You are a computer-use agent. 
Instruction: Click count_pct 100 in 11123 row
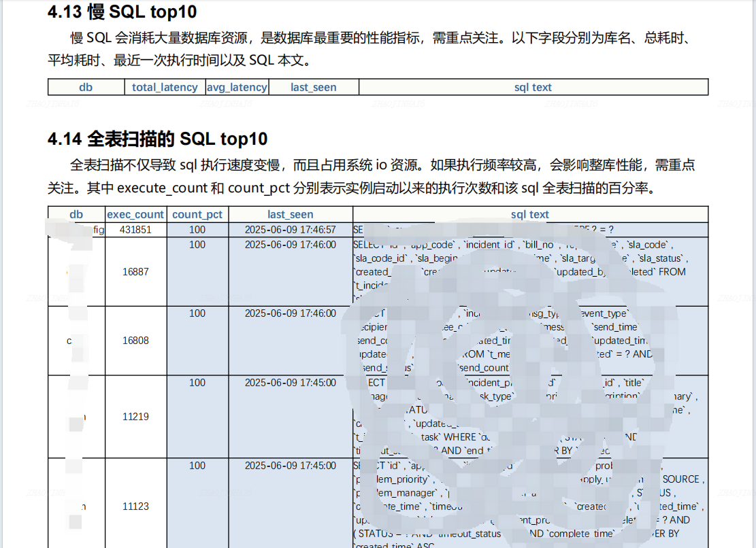tap(197, 466)
